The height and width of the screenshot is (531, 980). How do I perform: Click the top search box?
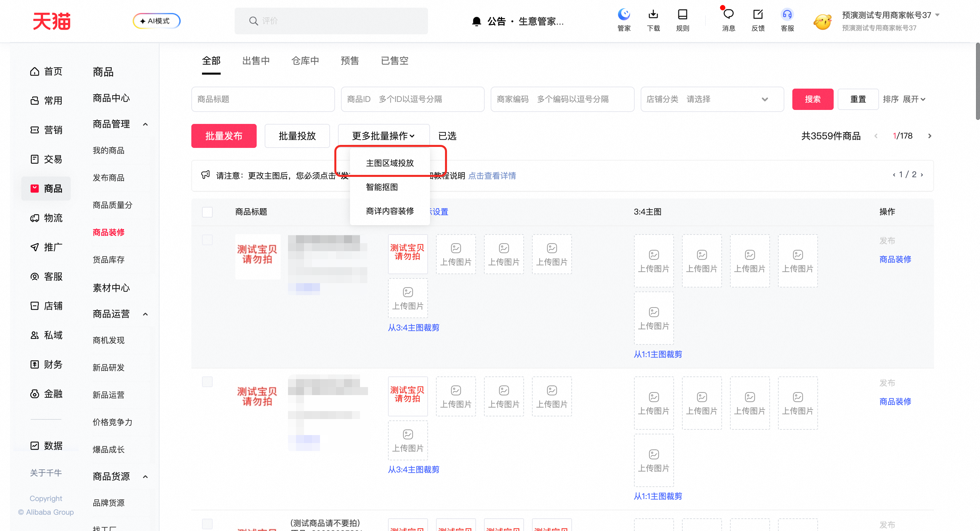click(x=331, y=21)
